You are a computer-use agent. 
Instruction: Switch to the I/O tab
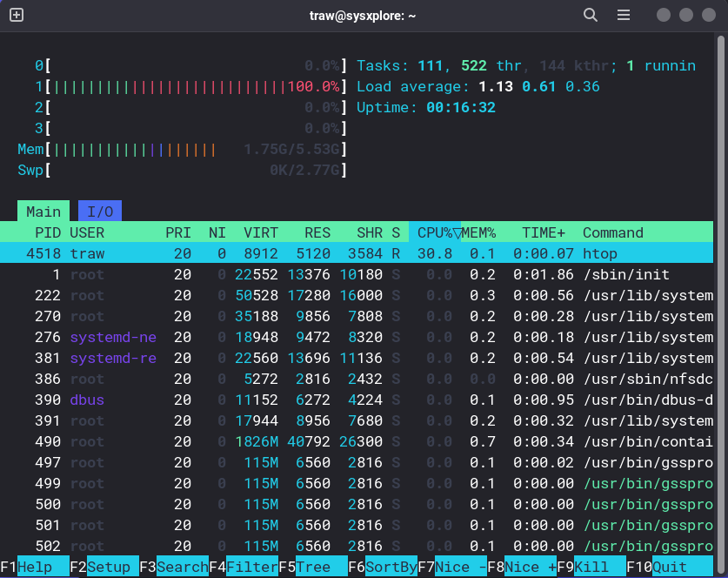[x=100, y=212]
